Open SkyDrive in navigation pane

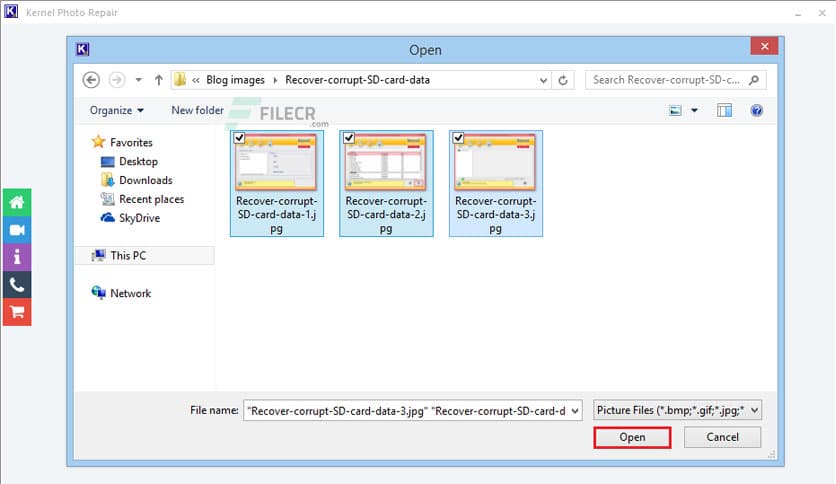[x=139, y=218]
